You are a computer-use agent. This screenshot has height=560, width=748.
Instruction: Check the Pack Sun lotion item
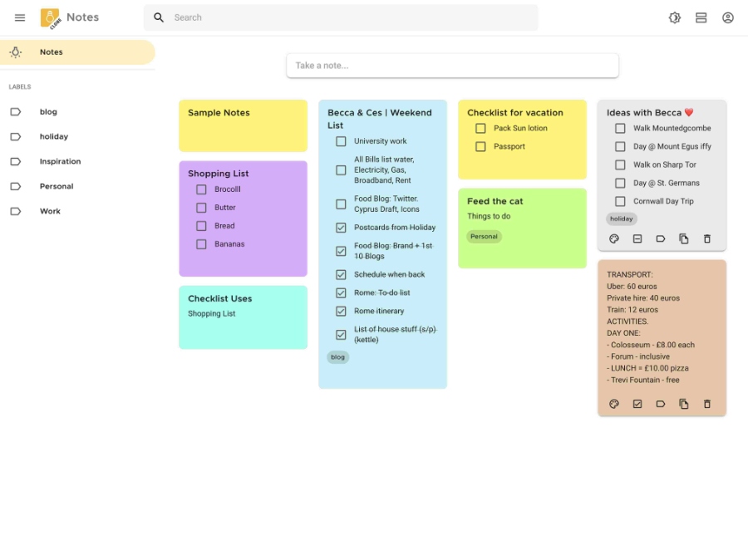click(x=480, y=128)
